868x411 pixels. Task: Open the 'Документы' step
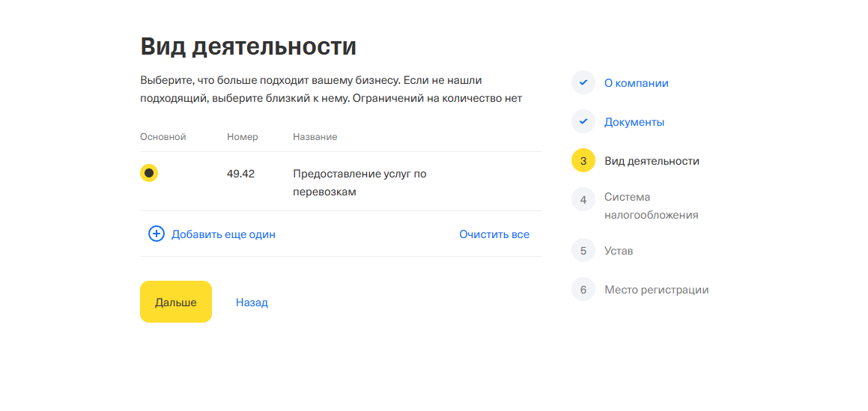pos(634,122)
